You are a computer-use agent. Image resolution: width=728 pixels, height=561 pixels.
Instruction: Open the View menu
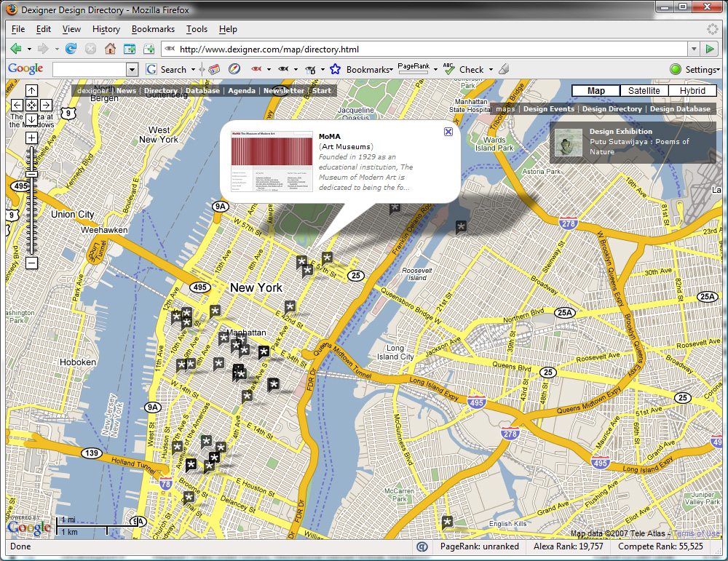[71, 29]
